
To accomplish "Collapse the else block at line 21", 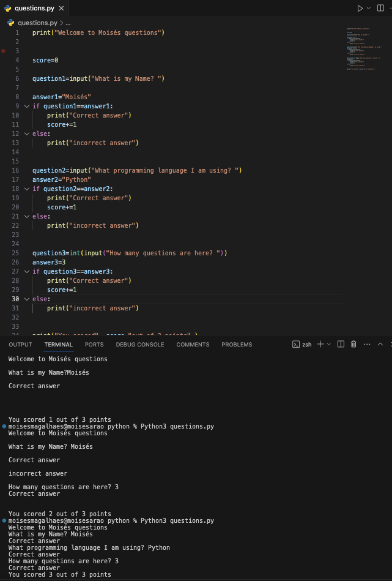I will click(27, 216).
